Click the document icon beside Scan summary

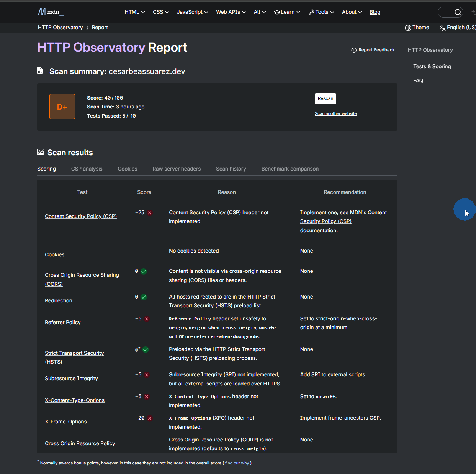(x=40, y=71)
